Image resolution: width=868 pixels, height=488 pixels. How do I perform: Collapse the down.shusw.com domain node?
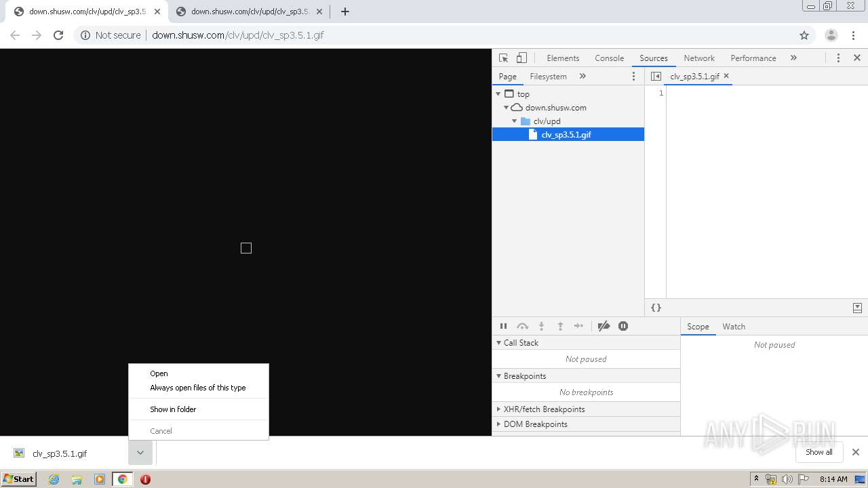pyautogui.click(x=506, y=108)
